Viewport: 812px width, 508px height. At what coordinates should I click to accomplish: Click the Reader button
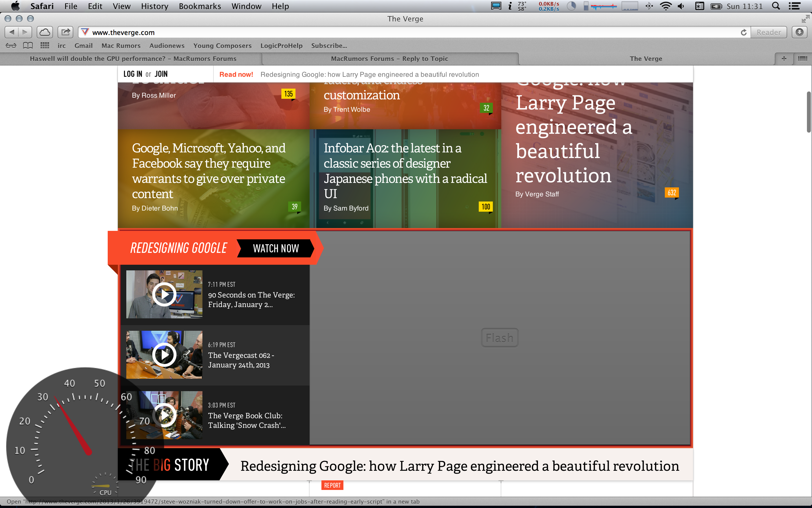point(768,32)
